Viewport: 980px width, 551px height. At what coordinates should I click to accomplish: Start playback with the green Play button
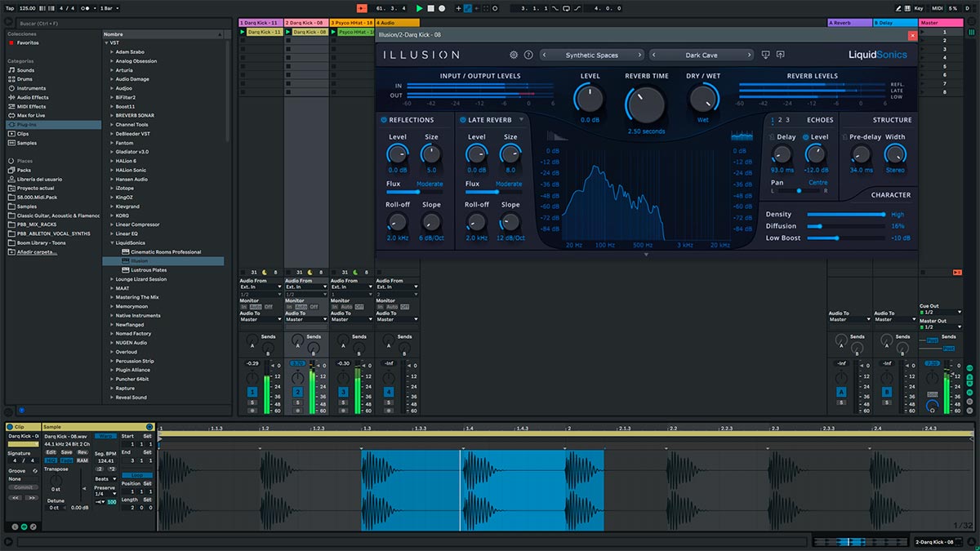420,8
